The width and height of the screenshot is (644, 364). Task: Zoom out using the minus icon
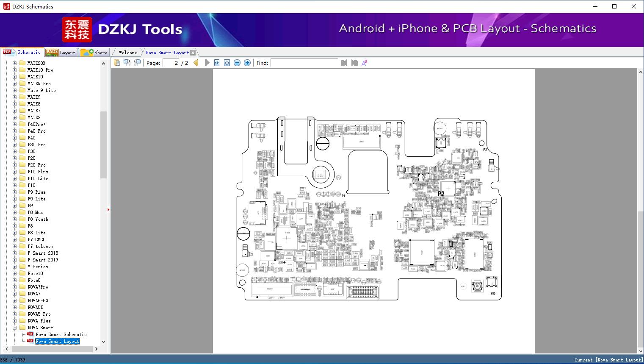tap(237, 62)
